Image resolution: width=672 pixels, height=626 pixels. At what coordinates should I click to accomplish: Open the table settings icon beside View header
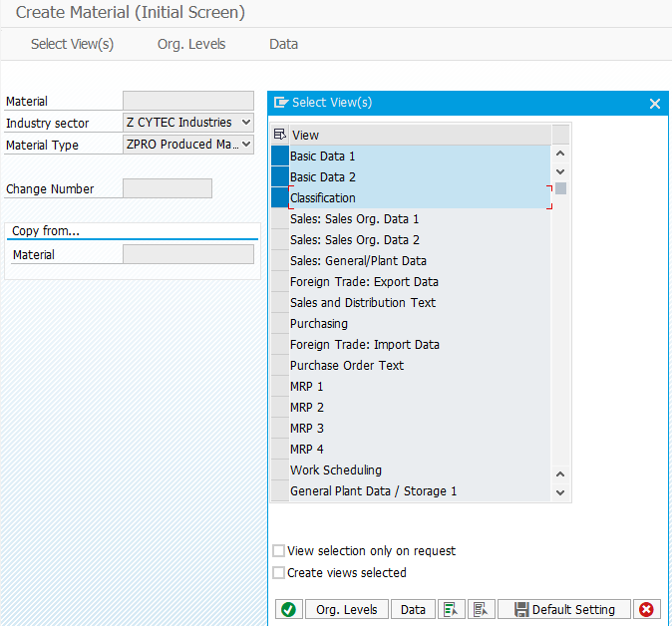tap(280, 135)
